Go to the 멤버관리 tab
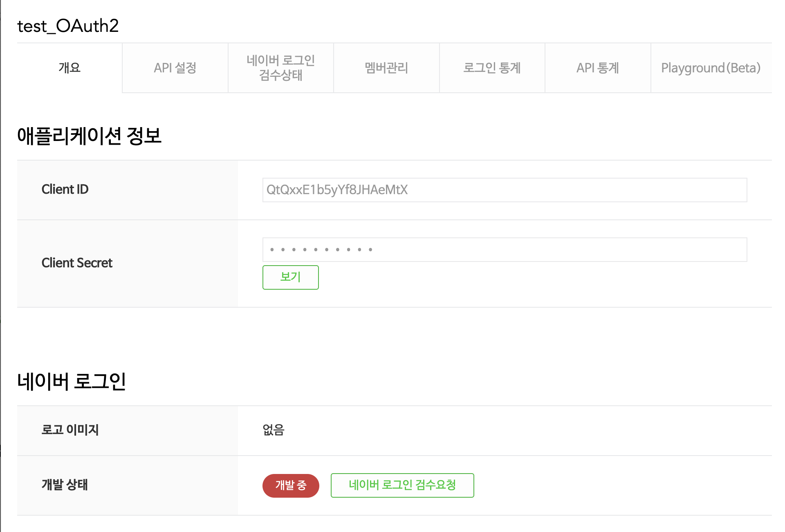This screenshot has width=785, height=532. pos(386,68)
